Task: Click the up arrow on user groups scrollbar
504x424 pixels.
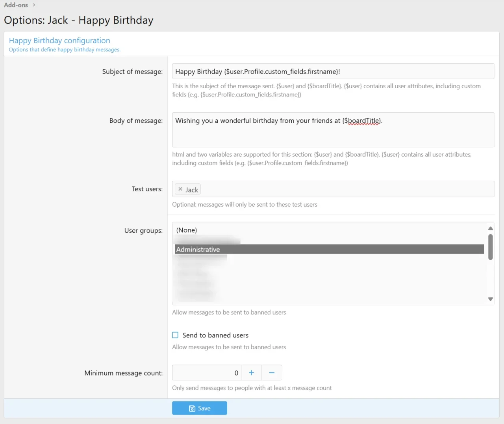Action: pyautogui.click(x=490, y=228)
